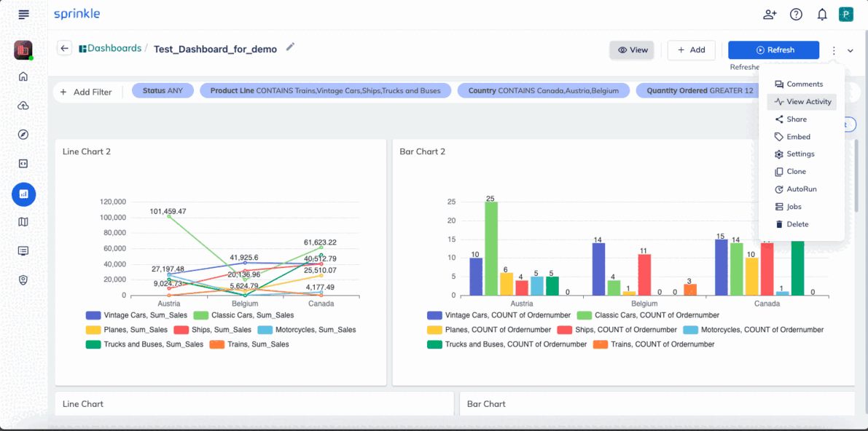Open the three-dot more options menu
868x431 pixels.
[834, 50]
